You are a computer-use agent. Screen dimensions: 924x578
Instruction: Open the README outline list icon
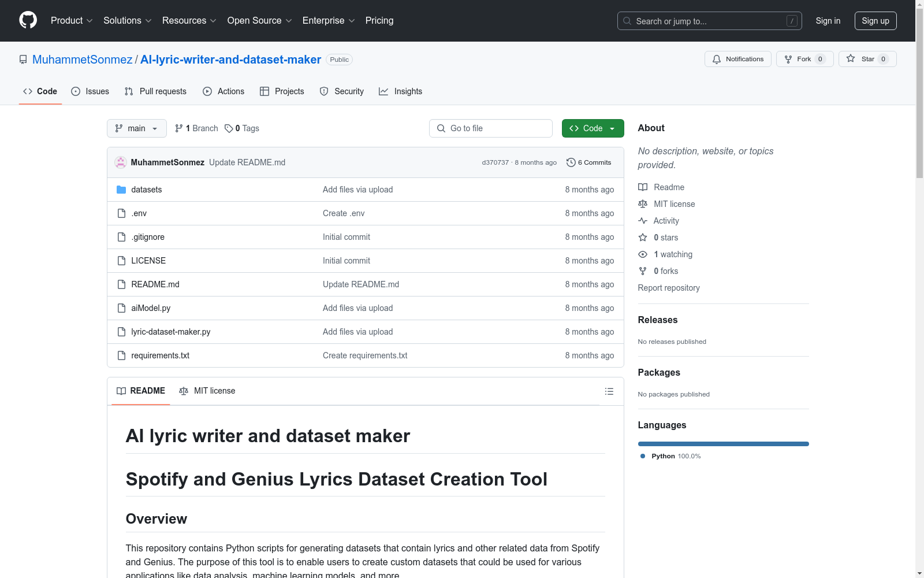[609, 391]
